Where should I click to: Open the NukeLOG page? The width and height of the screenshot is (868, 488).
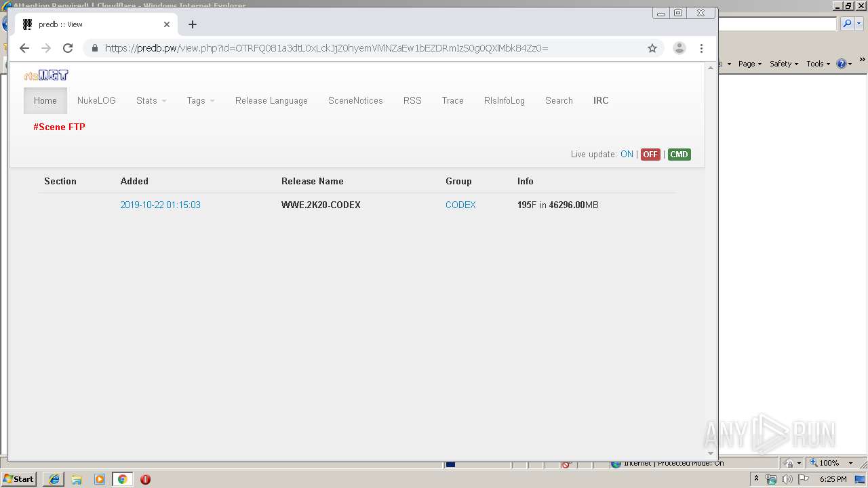point(96,100)
